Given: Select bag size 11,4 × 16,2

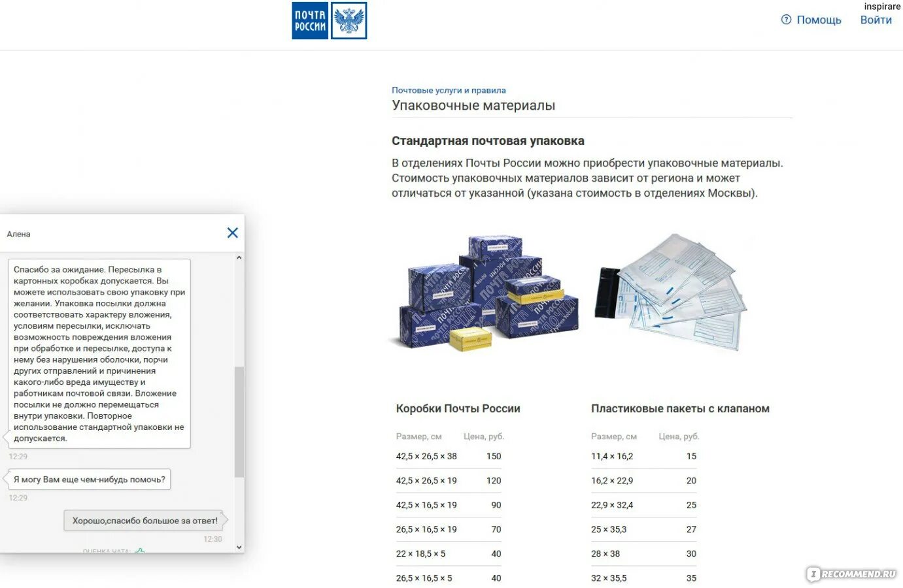Looking at the screenshot, I should [x=612, y=457].
